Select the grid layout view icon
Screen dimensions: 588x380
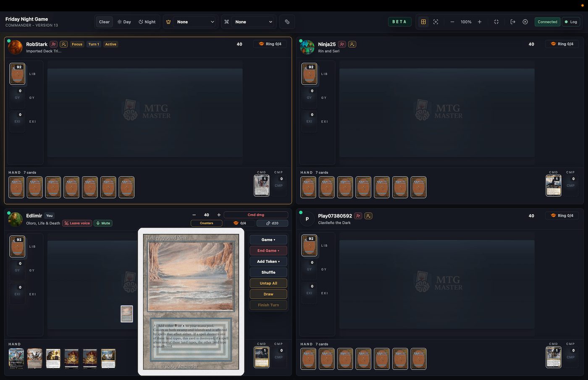point(423,22)
